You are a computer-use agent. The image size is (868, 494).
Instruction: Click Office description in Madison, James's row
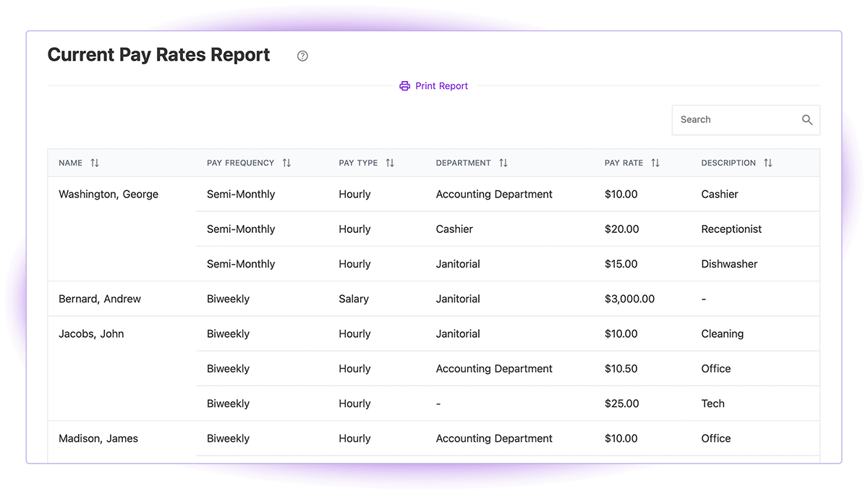pos(716,438)
